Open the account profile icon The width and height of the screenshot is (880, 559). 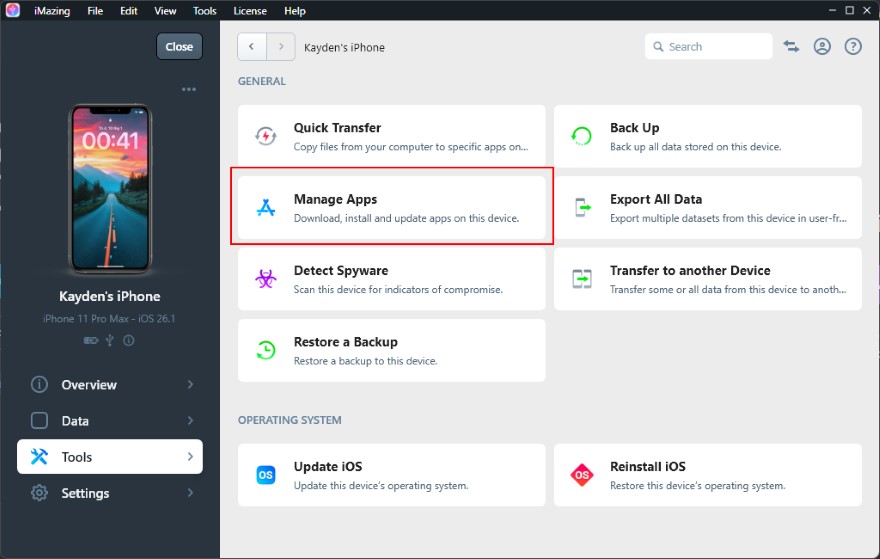tap(822, 47)
